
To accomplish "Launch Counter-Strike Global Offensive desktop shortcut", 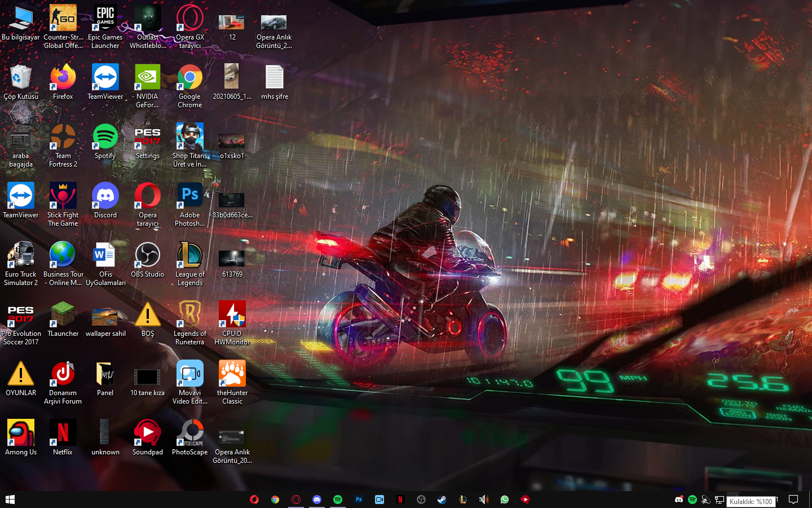I will (x=63, y=27).
